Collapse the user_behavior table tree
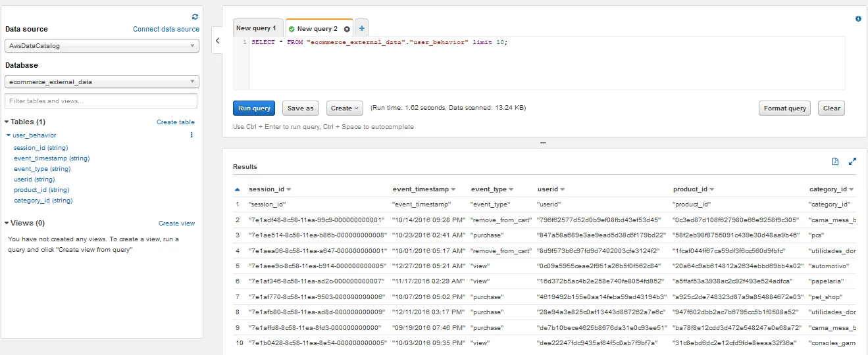868x355 pixels. point(9,135)
